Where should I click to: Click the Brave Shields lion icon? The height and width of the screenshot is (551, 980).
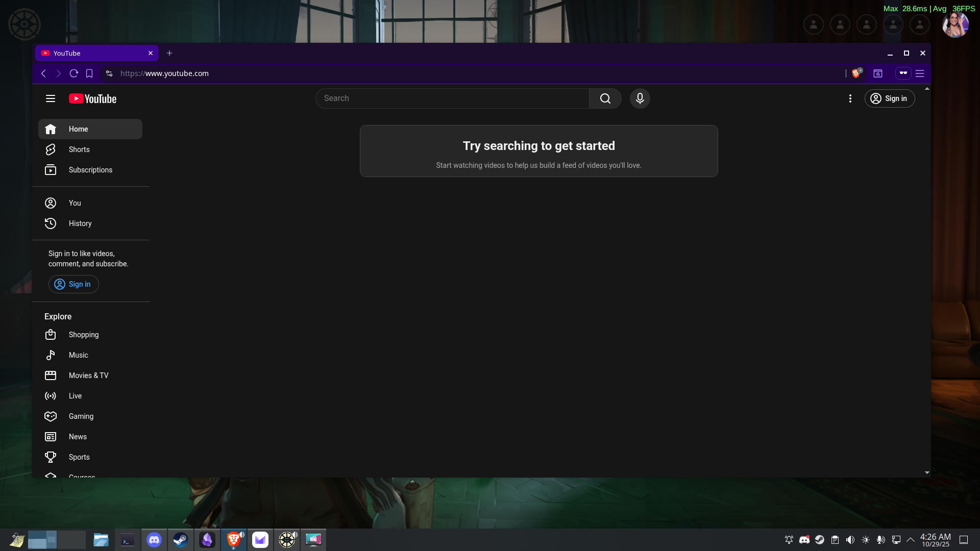pos(856,73)
